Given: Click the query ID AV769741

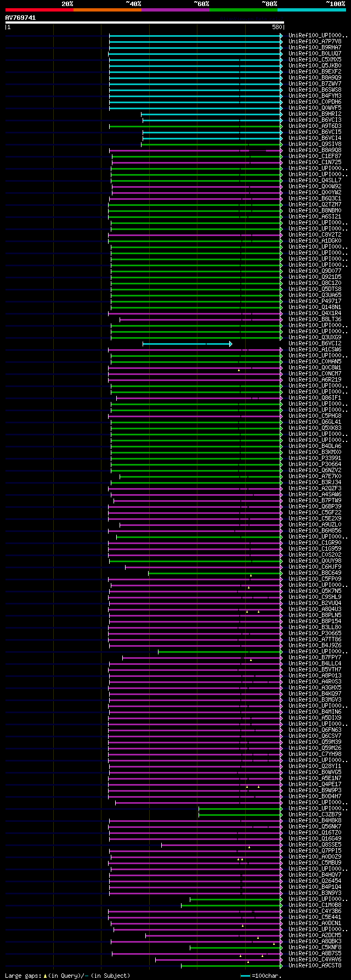Looking at the screenshot, I should pyautogui.click(x=21, y=18).
